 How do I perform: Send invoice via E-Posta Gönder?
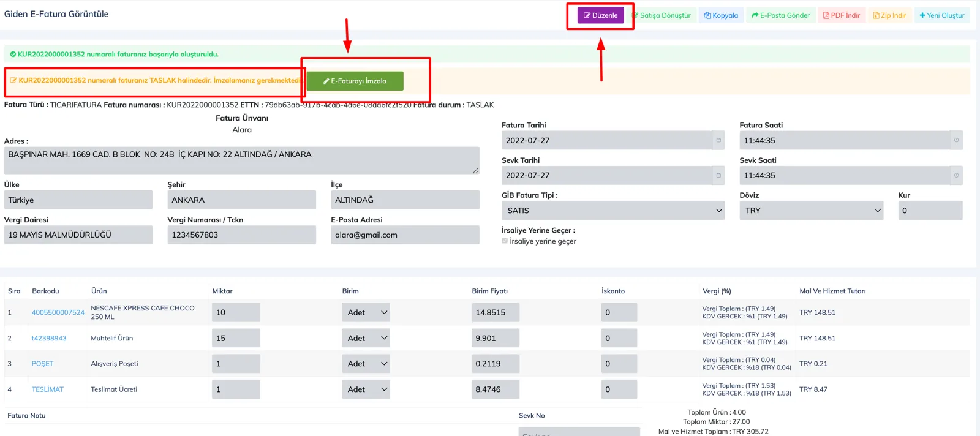780,15
